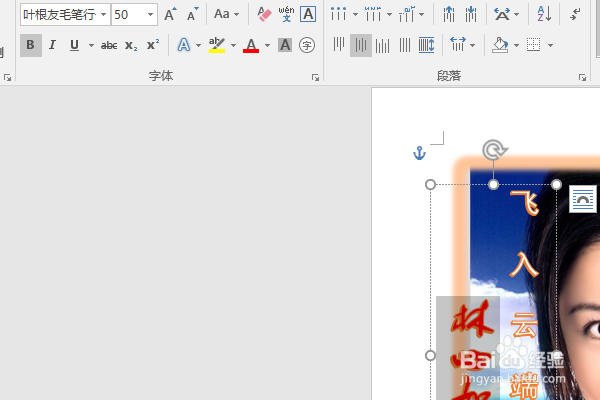Viewport: 600px width, 400px height.
Task: Apply superscript formatting
Action: pos(153,45)
